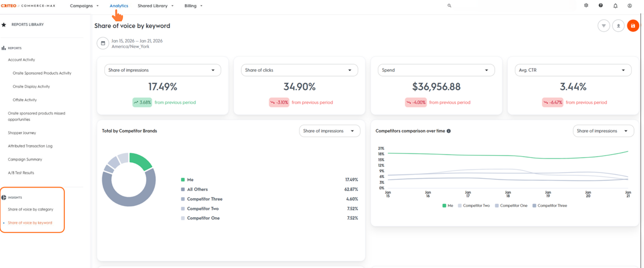644x268 pixels.
Task: Click the orange save report icon
Action: click(632, 26)
